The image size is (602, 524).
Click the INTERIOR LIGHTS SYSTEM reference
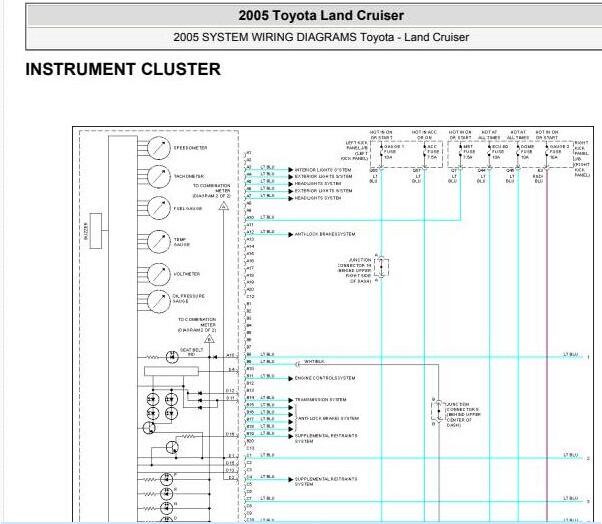click(323, 170)
